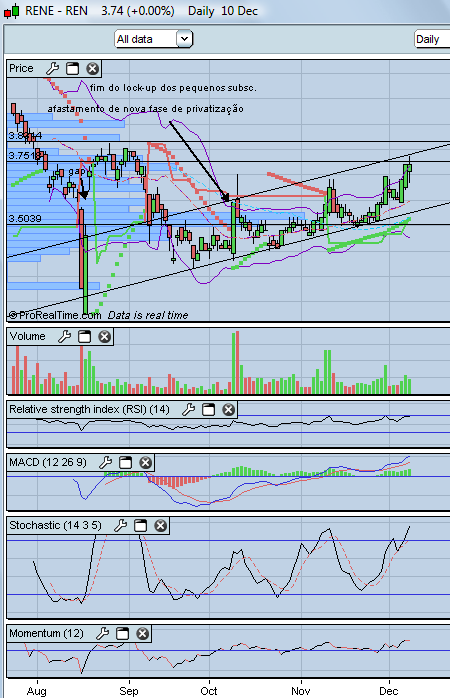Open MACD indicator settings wrench
This screenshot has height=698, width=450.
pyautogui.click(x=105, y=463)
